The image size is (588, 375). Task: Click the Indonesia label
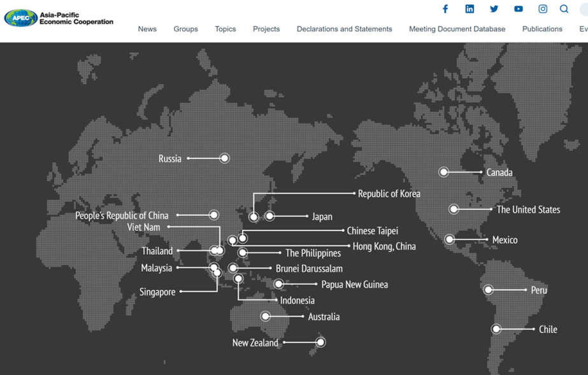pyautogui.click(x=298, y=300)
